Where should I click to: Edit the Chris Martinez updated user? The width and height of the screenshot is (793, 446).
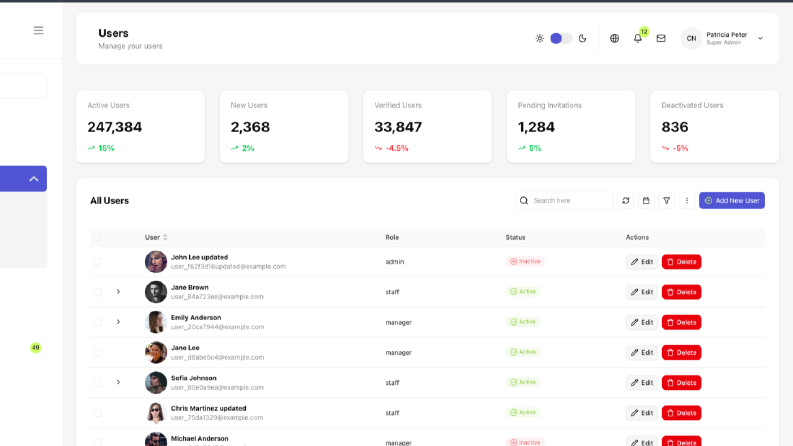point(642,413)
